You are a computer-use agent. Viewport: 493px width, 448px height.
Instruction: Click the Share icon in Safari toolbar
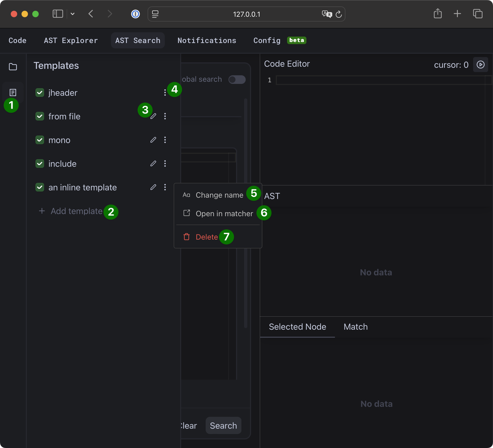point(438,13)
